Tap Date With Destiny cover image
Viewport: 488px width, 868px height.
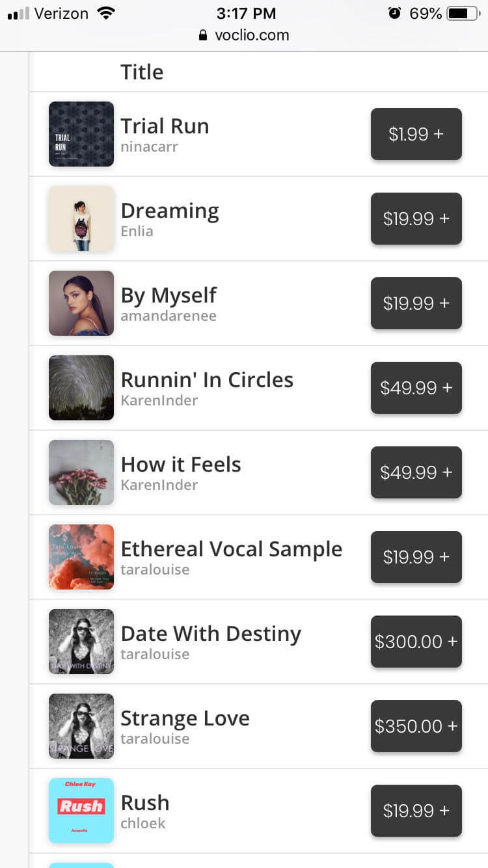(81, 642)
